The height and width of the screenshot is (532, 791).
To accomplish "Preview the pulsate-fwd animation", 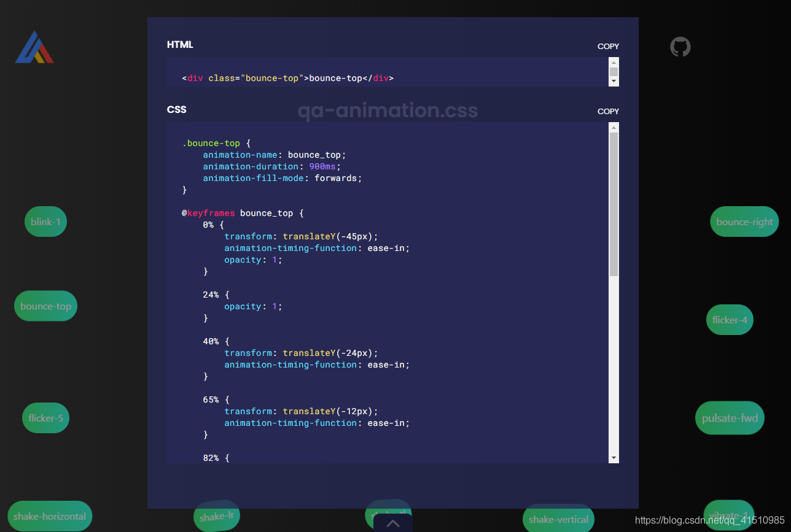I will pos(730,418).
